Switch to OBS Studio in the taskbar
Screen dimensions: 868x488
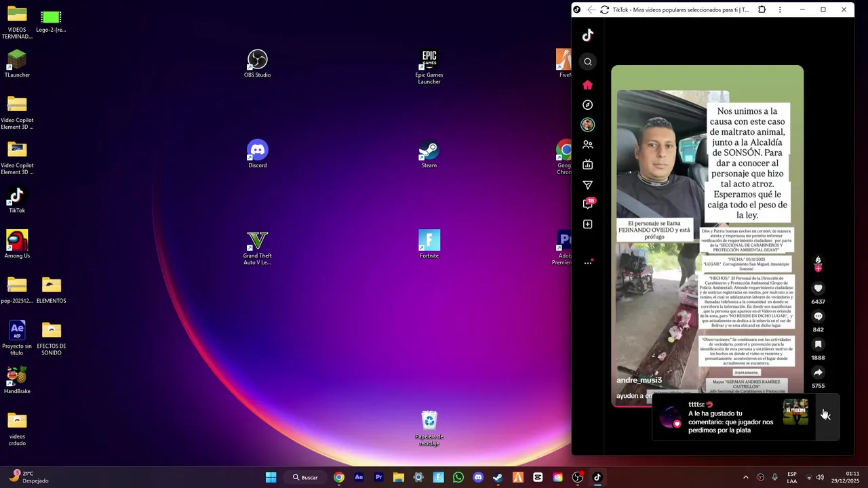[x=578, y=477]
